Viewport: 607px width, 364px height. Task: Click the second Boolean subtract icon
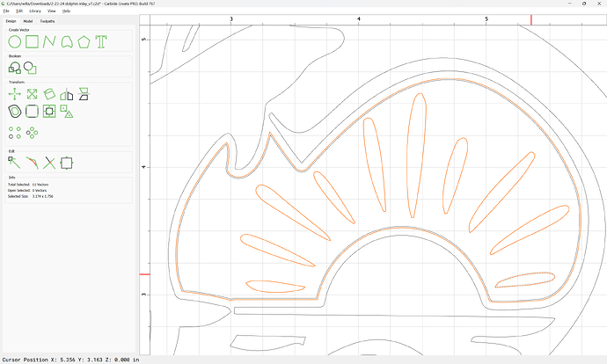point(30,68)
